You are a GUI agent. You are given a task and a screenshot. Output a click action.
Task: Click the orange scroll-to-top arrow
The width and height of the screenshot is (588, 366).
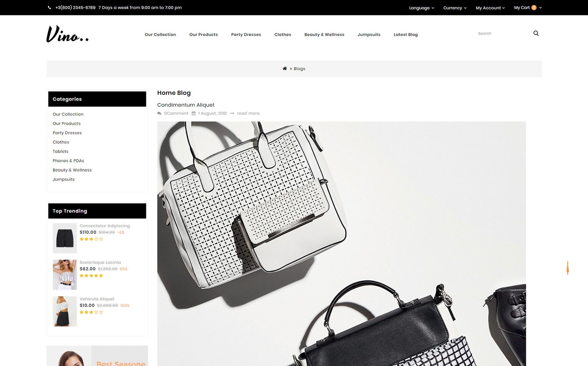coord(568,267)
